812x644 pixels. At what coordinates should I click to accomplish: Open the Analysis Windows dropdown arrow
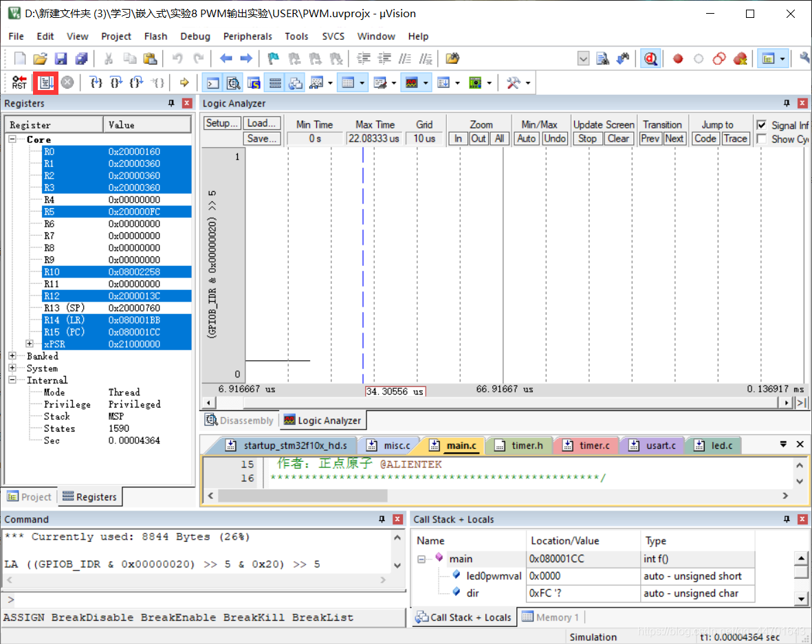426,83
